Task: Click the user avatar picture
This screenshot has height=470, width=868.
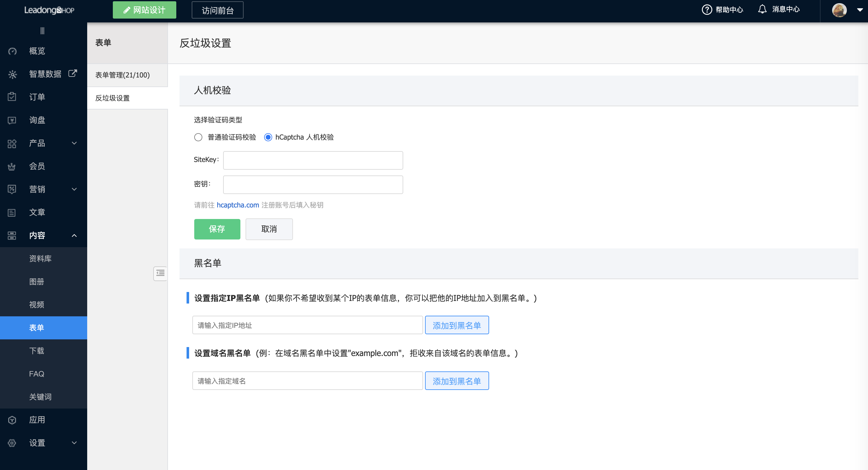Action: click(839, 10)
